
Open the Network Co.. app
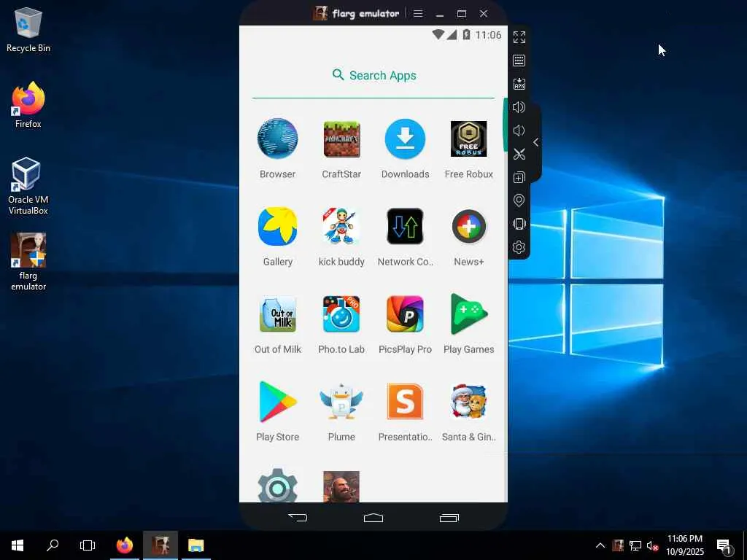[x=405, y=226]
